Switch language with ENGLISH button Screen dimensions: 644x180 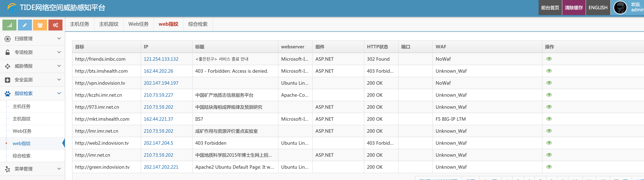coord(598,8)
